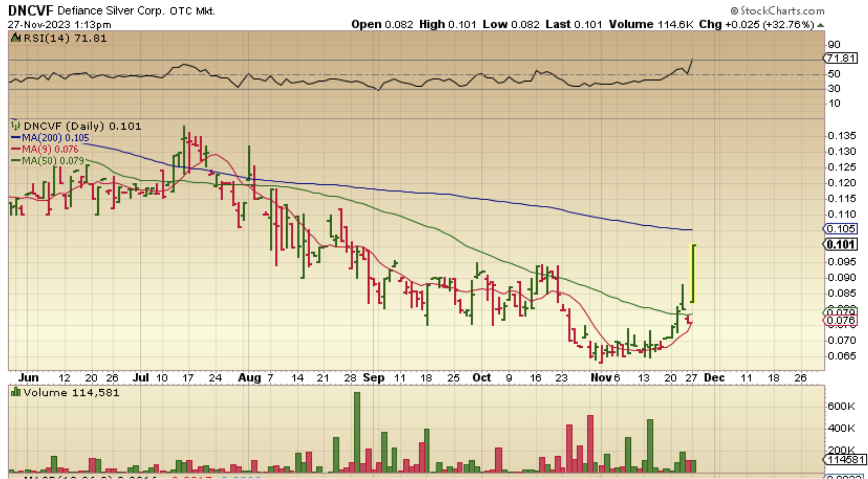Screen dimensions: 868x479
Task: Click the green up-triangle after the Chg percentage
Action: [x=820, y=25]
